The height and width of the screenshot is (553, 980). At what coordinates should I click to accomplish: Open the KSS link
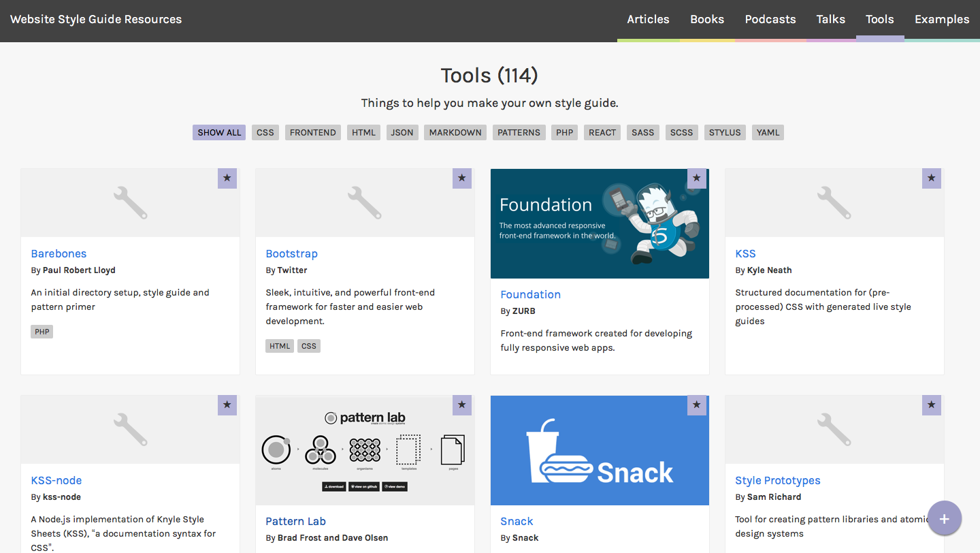click(x=746, y=253)
